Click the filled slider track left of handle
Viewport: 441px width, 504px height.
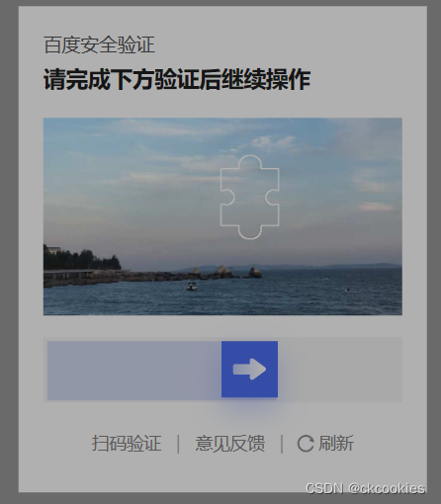(134, 371)
